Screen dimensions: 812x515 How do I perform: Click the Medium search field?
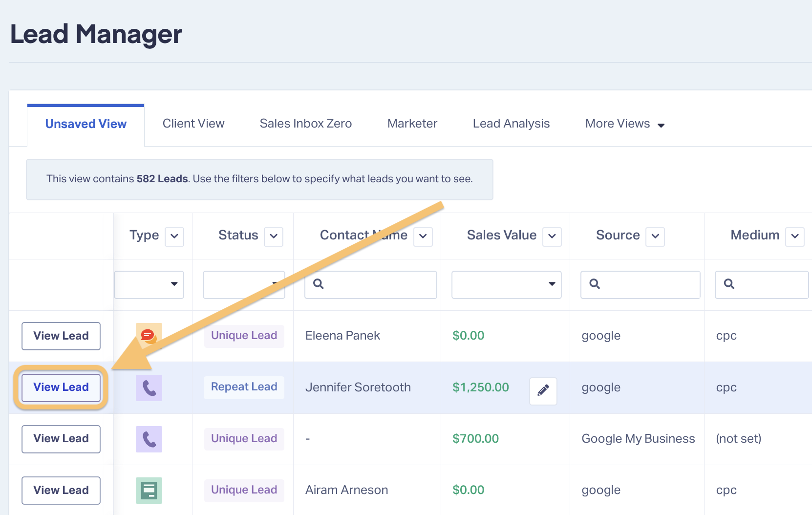(x=762, y=284)
